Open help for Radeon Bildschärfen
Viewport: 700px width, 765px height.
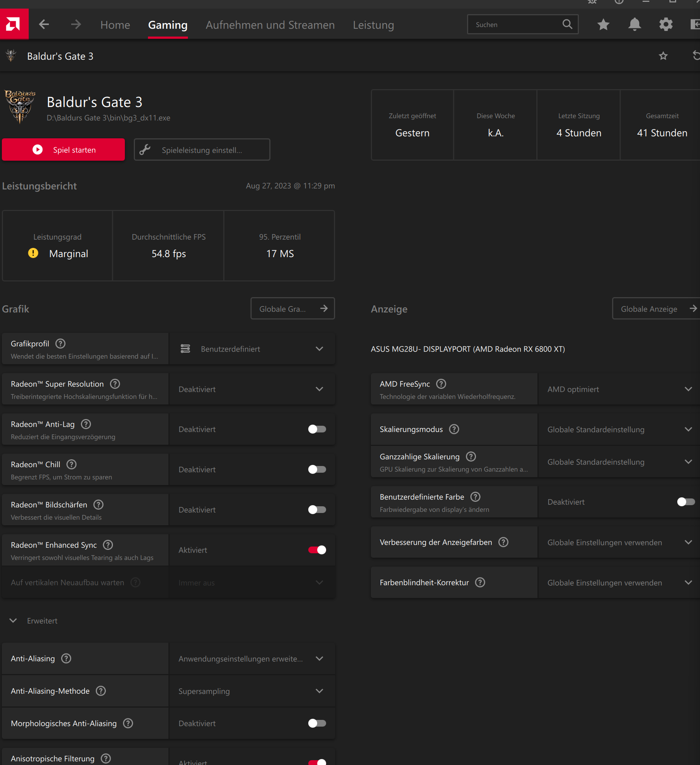pos(98,504)
